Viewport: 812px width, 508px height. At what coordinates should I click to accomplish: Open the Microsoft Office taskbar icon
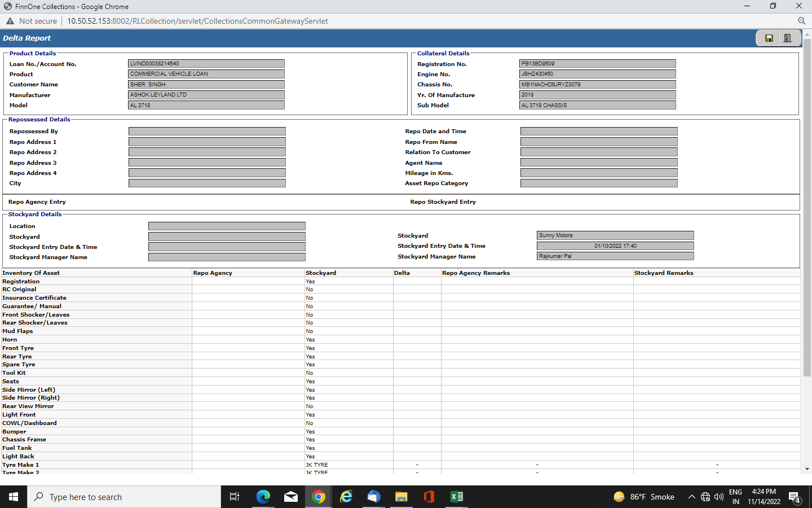click(x=429, y=497)
